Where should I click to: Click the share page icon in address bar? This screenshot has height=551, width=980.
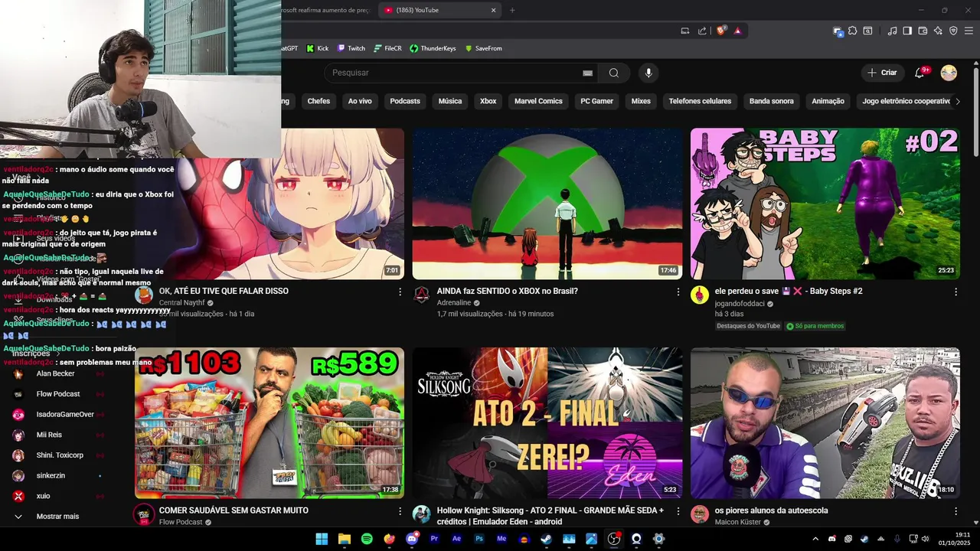[x=703, y=31]
